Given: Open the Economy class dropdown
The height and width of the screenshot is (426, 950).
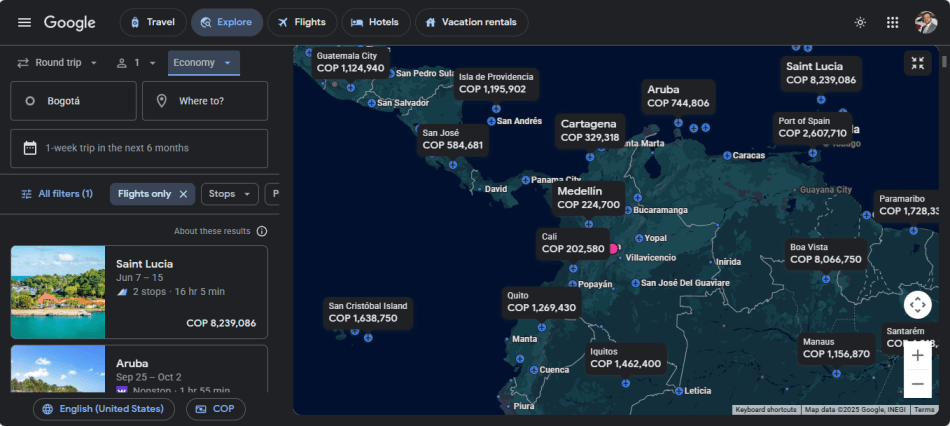Looking at the screenshot, I should click(203, 63).
